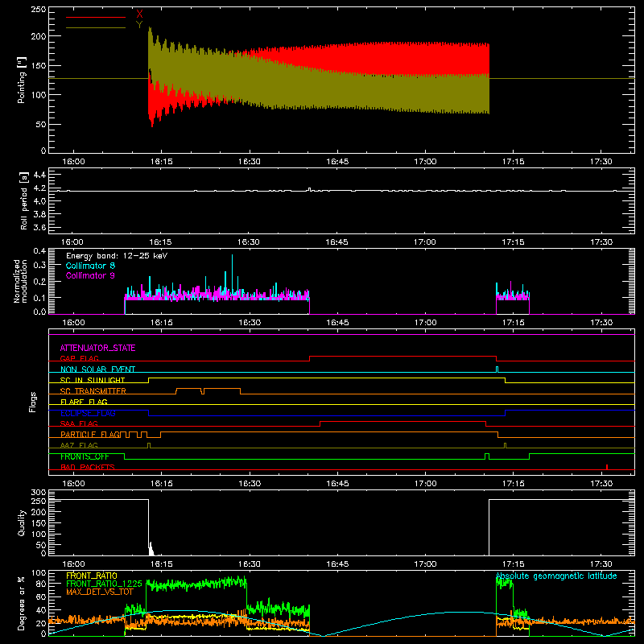Select the yellow FRONT_RATIO legend entry
The width and height of the screenshot is (644, 644).
coord(92,576)
